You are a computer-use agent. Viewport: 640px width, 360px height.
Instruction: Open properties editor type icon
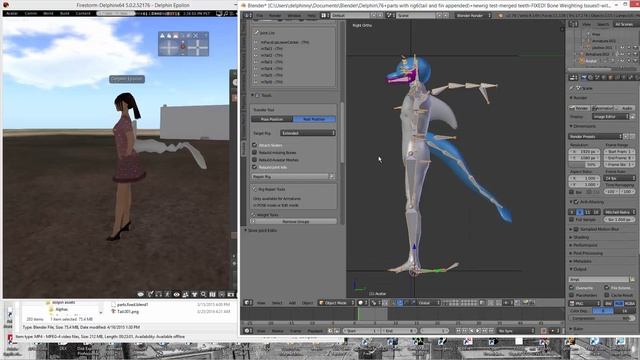572,78
